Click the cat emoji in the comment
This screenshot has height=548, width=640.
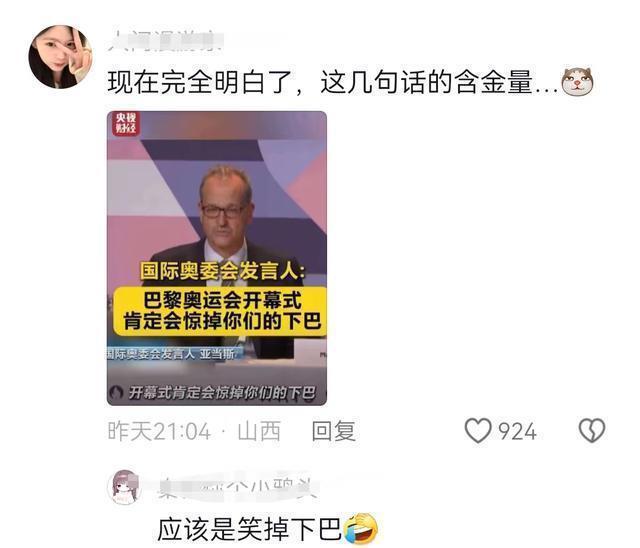point(578,81)
